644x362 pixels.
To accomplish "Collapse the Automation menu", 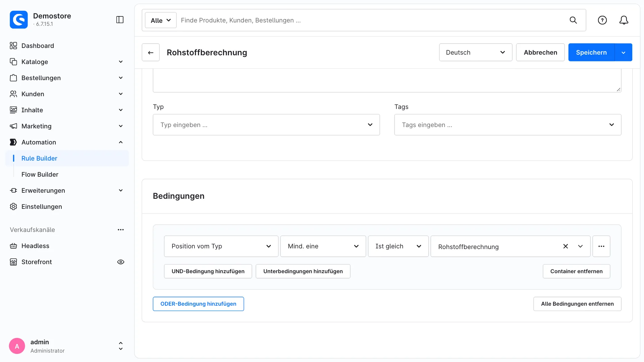I will coord(121,142).
